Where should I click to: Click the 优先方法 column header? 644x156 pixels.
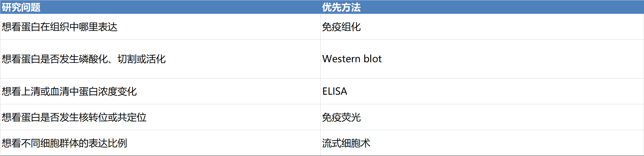(341, 7)
